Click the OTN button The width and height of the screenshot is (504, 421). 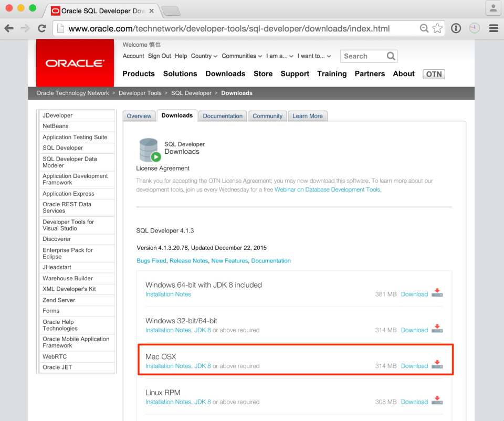434,74
